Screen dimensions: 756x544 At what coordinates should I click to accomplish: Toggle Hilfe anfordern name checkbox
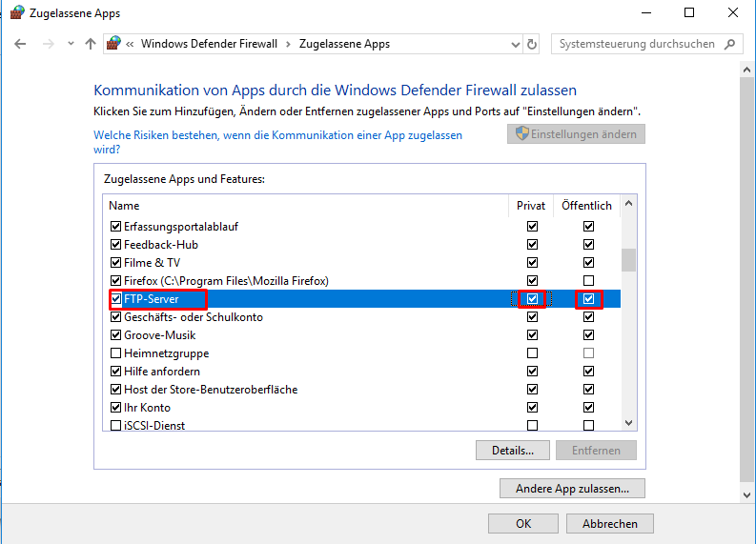[115, 371]
